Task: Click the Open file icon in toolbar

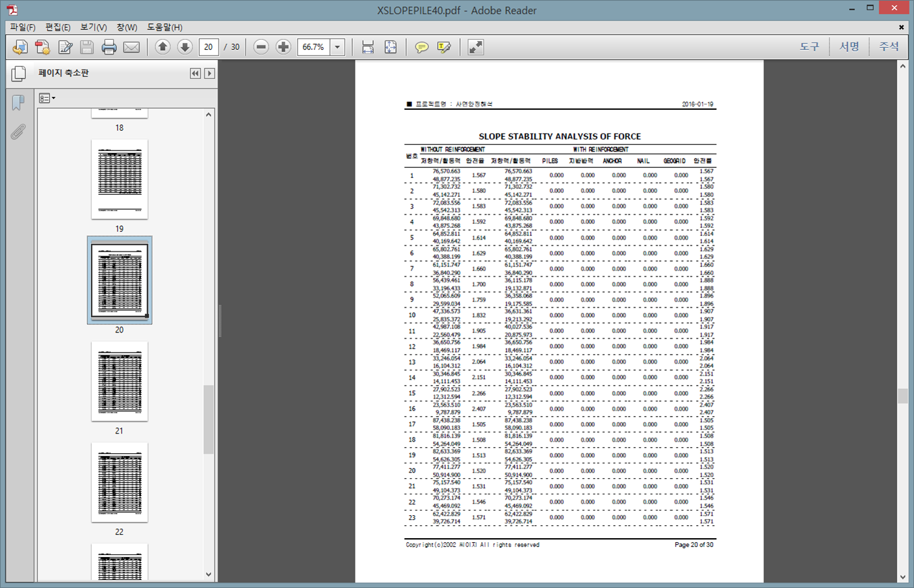Action: [20, 47]
